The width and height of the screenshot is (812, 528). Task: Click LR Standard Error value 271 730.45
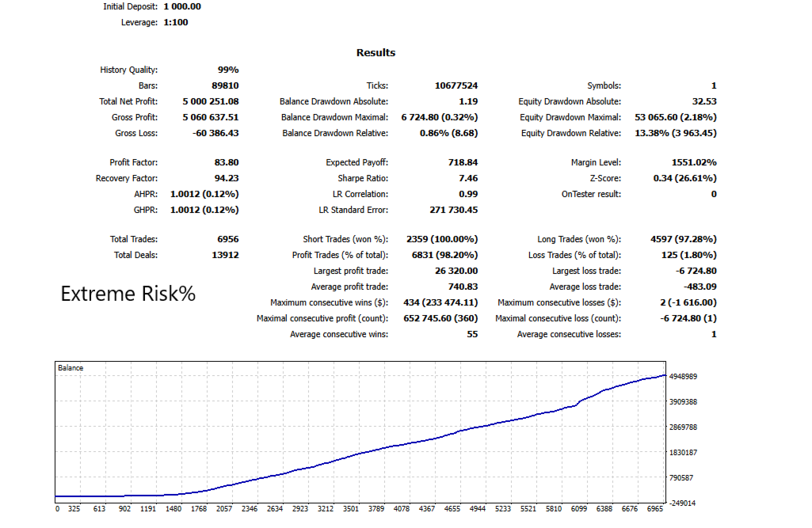click(x=454, y=210)
